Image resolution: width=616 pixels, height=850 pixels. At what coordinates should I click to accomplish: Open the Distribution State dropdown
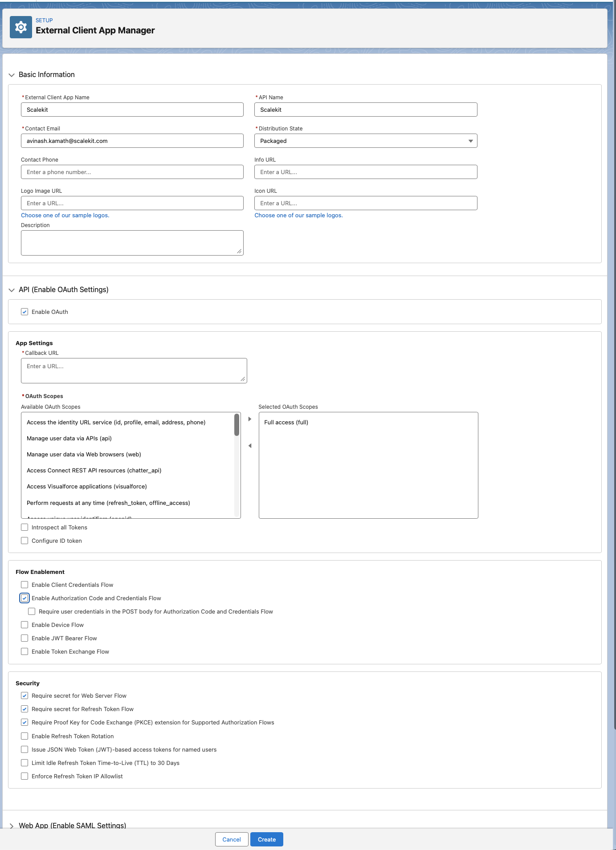pyautogui.click(x=366, y=141)
